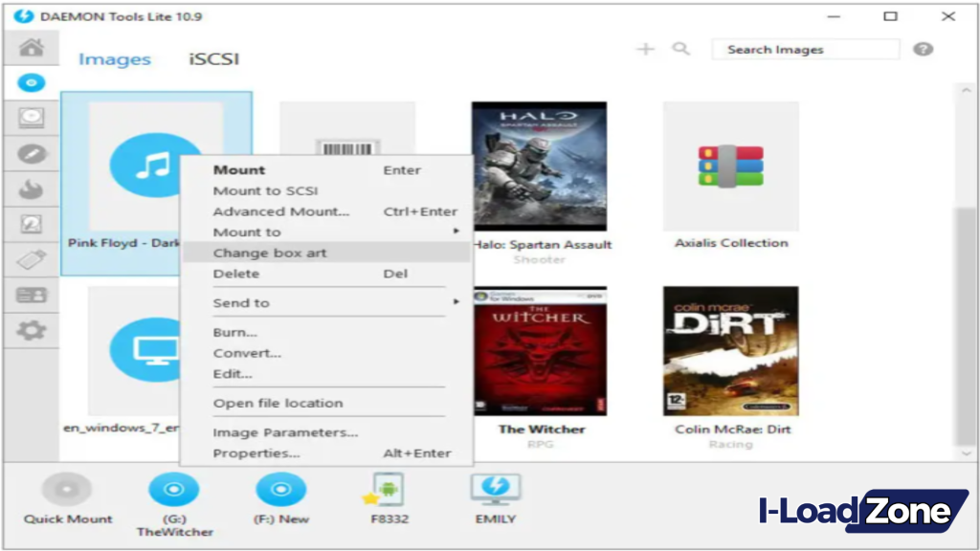980x551 pixels.
Task: Click inside the Search Images field
Action: click(x=805, y=49)
